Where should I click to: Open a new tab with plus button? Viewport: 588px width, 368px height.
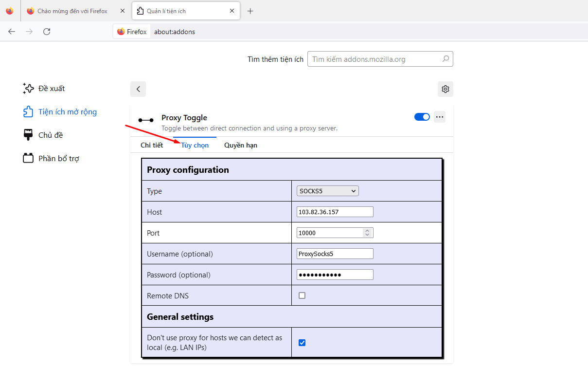coord(250,11)
